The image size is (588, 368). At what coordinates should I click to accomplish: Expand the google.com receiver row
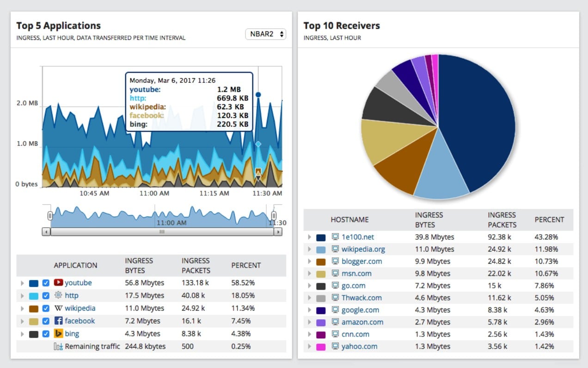tap(309, 310)
